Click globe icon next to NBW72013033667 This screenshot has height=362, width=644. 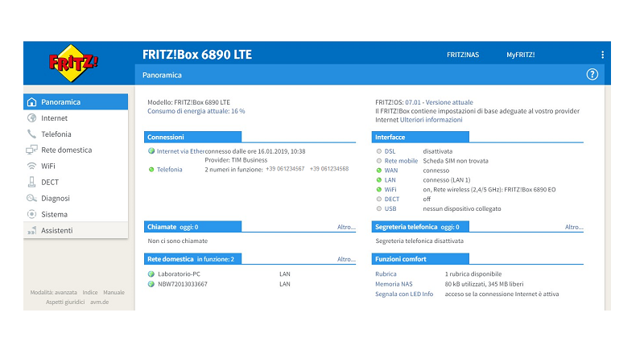click(x=151, y=284)
